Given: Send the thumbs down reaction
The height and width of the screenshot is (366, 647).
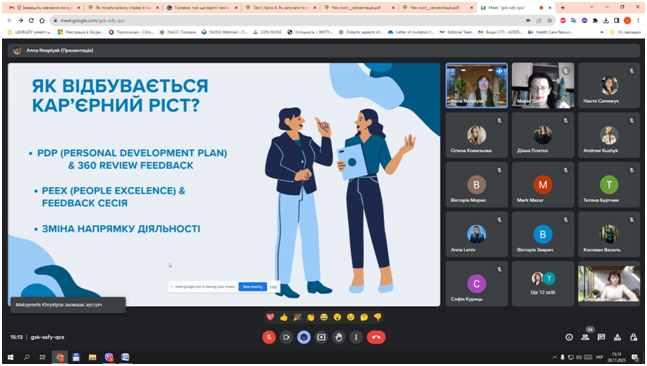Looking at the screenshot, I should [x=377, y=317].
